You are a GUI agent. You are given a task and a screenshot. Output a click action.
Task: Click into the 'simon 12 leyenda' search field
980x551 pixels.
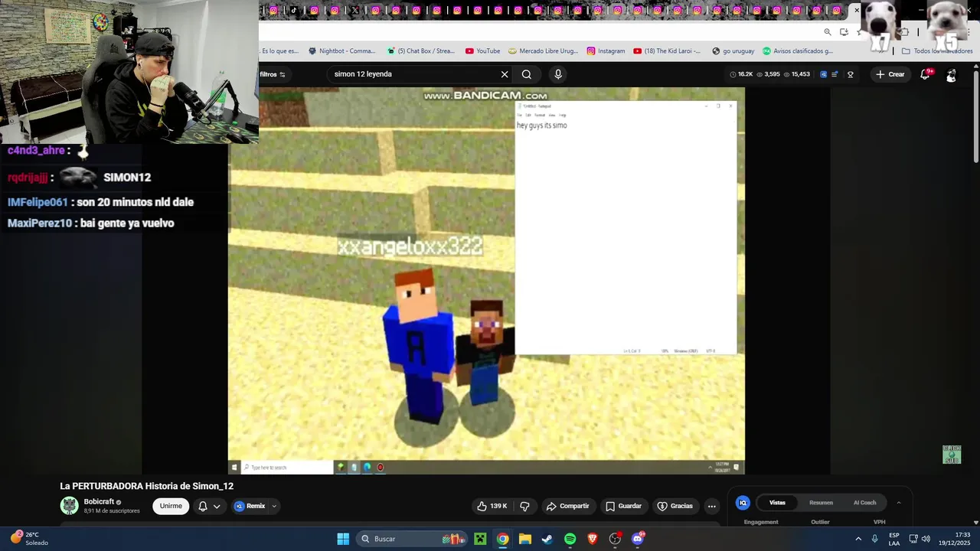[x=413, y=74]
